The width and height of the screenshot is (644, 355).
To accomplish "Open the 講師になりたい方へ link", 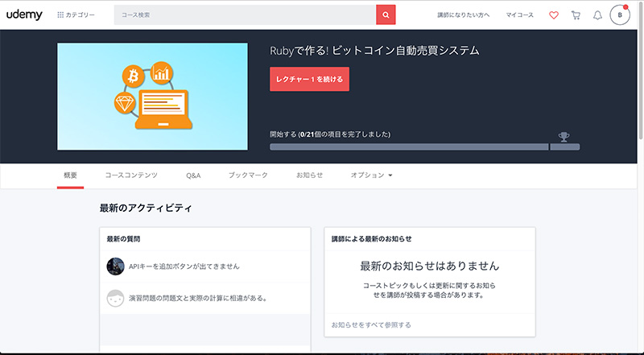I will (x=464, y=14).
